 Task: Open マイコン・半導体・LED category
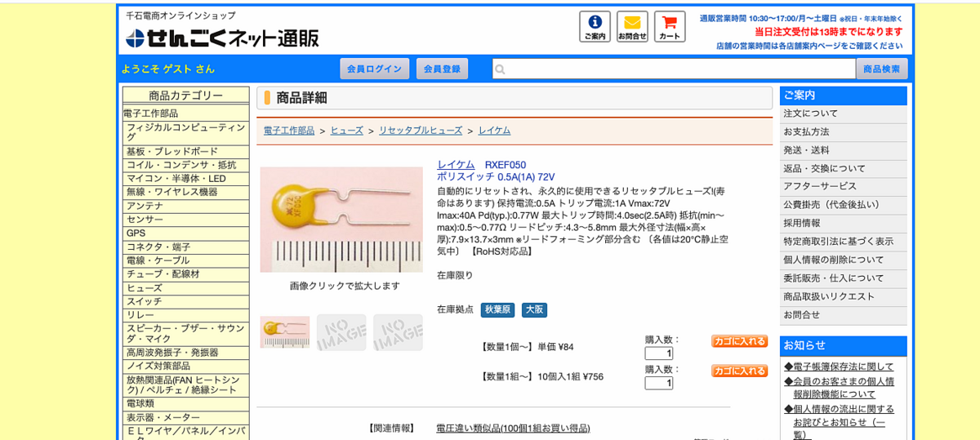(185, 179)
